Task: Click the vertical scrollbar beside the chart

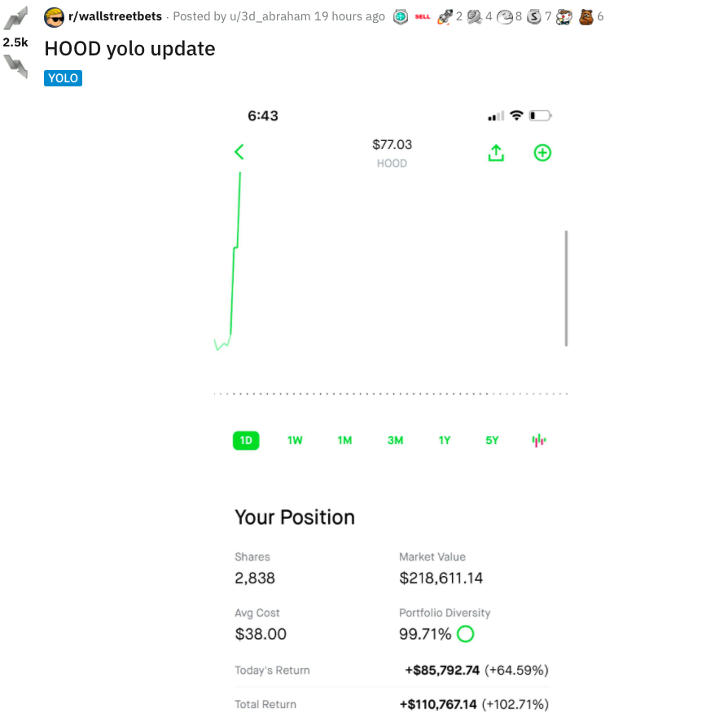Action: point(566,288)
